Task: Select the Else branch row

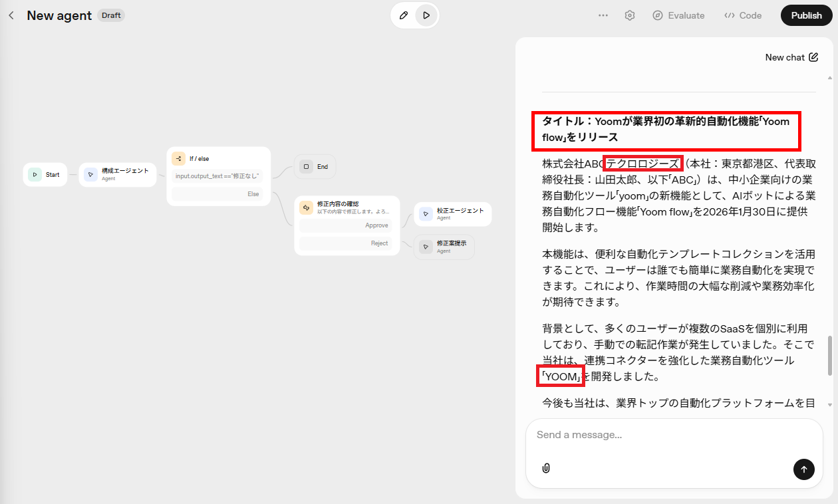Action: coord(217,194)
